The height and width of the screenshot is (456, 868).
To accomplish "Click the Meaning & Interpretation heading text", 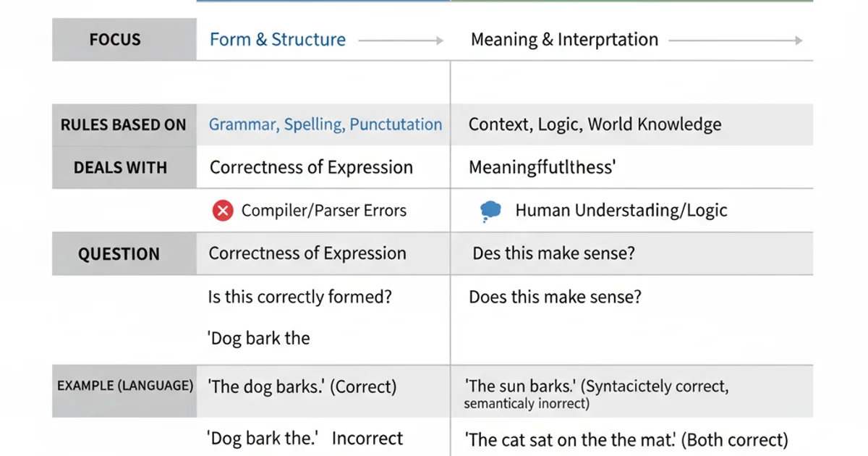I will tap(564, 40).
